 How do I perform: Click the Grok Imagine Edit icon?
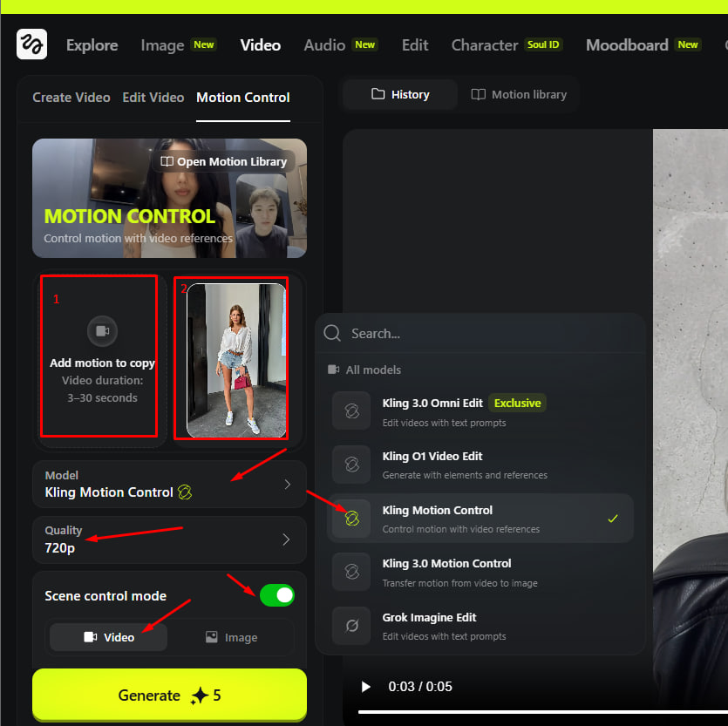click(x=351, y=626)
